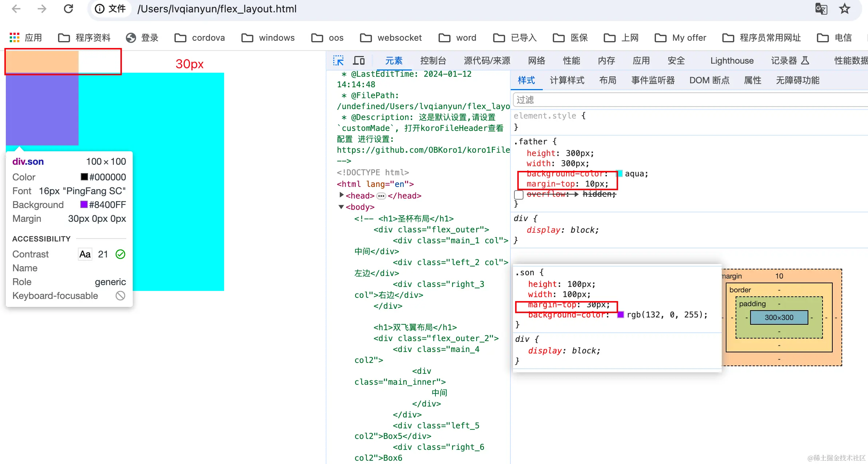
Task: Toggle the device toolbar icon
Action: [359, 60]
